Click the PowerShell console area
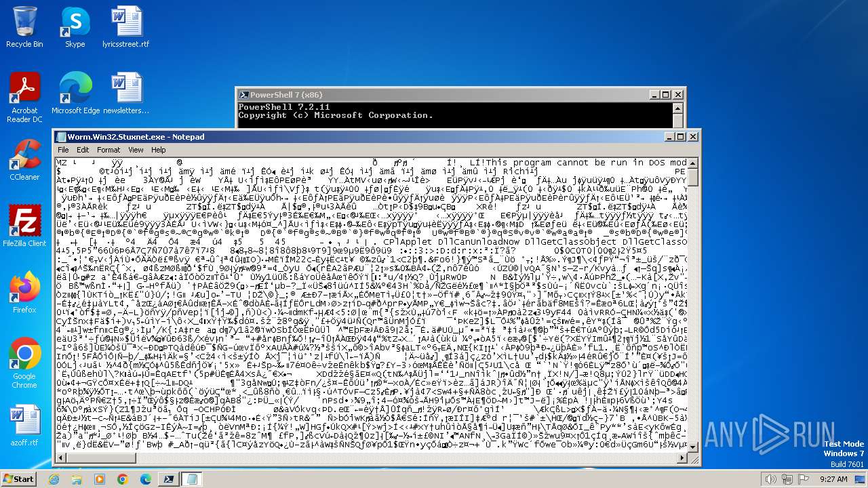The width and height of the screenshot is (868, 488). point(454,115)
